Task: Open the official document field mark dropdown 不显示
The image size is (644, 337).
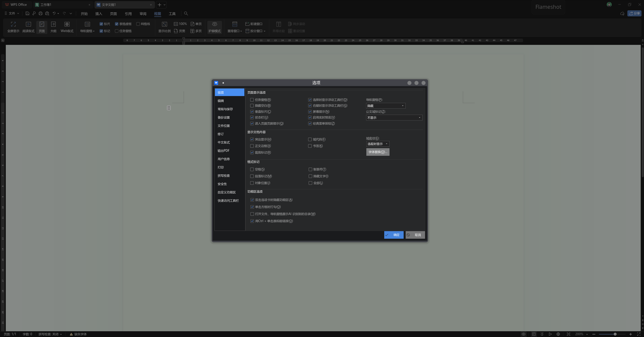Action: pos(394,118)
